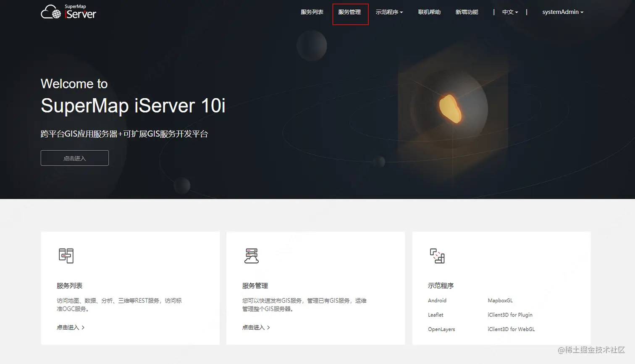This screenshot has height=364, width=635.
Task: Open the Android sample link
Action: coord(437,301)
